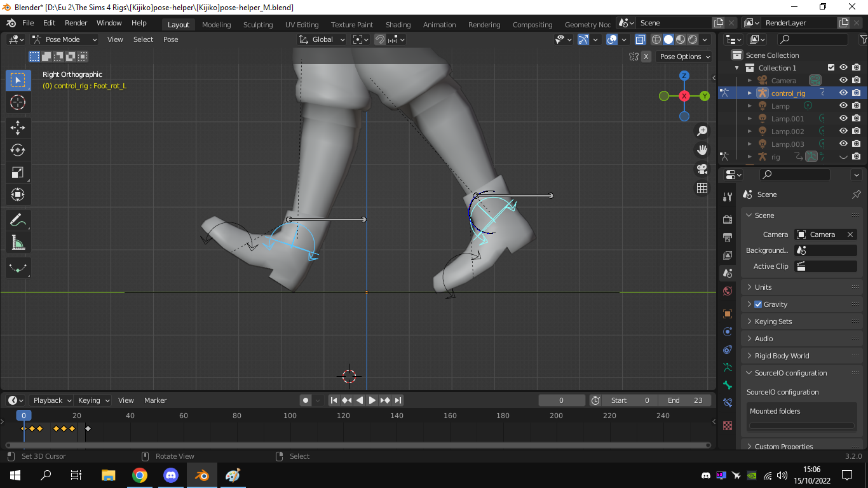Viewport: 868px width, 488px height.
Task: Switch orthographic/perspective grid icon
Action: click(x=702, y=188)
